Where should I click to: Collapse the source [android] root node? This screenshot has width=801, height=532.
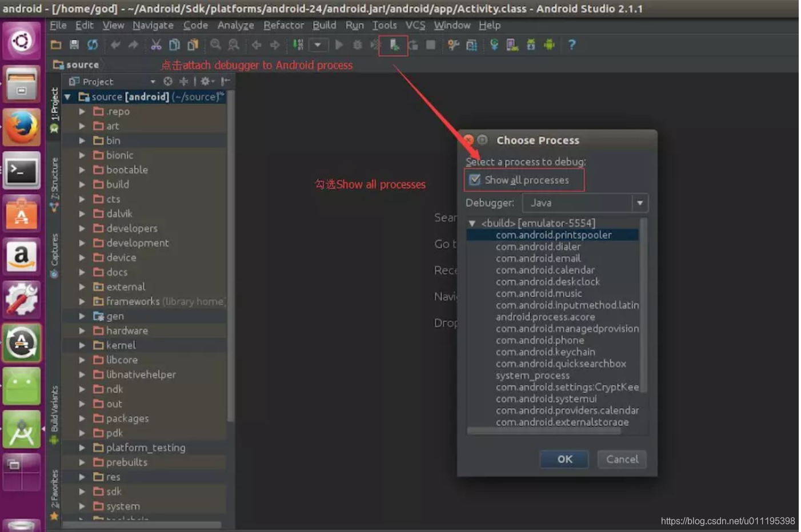pyautogui.click(x=68, y=96)
